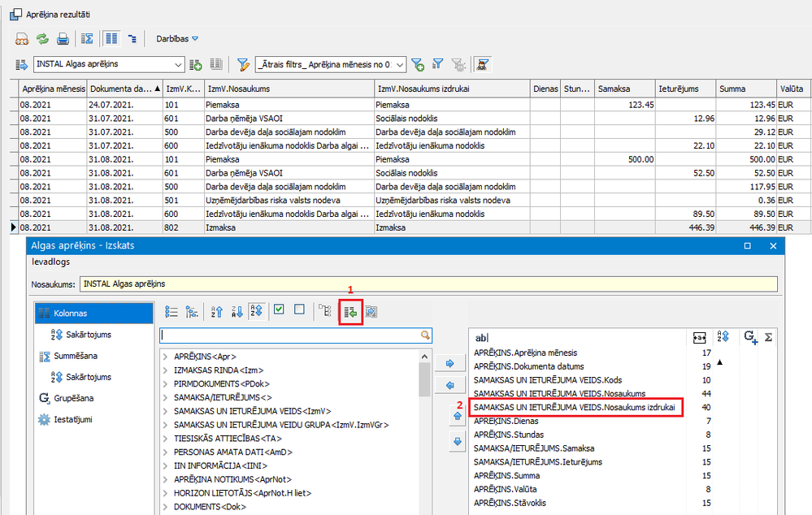
Task: Expand IZMAKSAS RINDA<Izm> node
Action: pyautogui.click(x=165, y=370)
